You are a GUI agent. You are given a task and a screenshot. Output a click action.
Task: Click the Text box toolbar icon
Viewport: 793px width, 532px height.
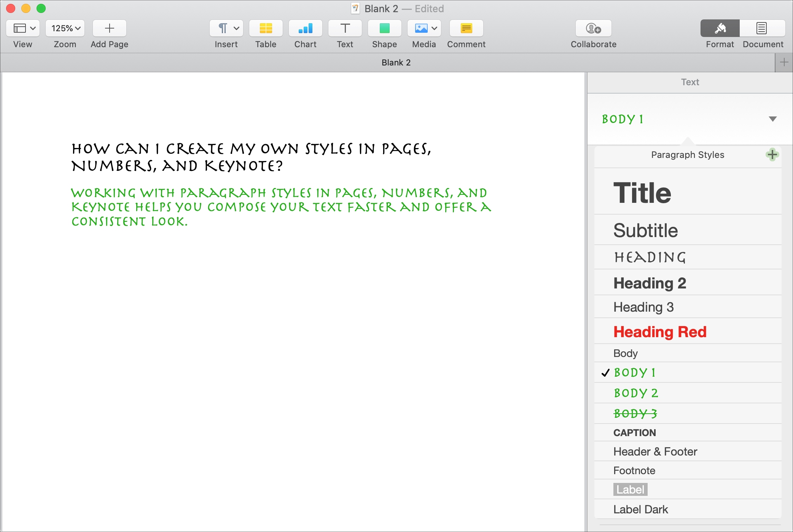345,28
